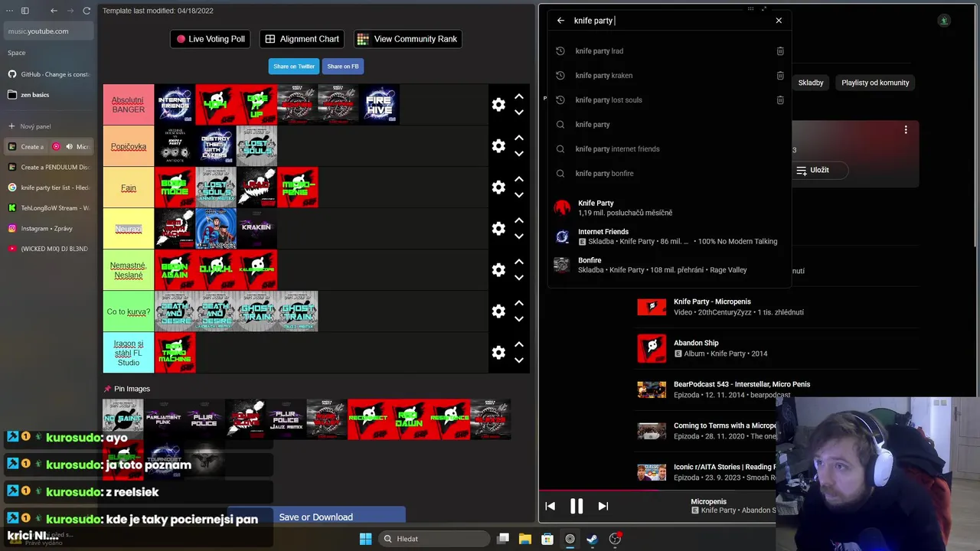980x551 pixels.
Task: Open Alignment Chart
Action: tap(302, 39)
